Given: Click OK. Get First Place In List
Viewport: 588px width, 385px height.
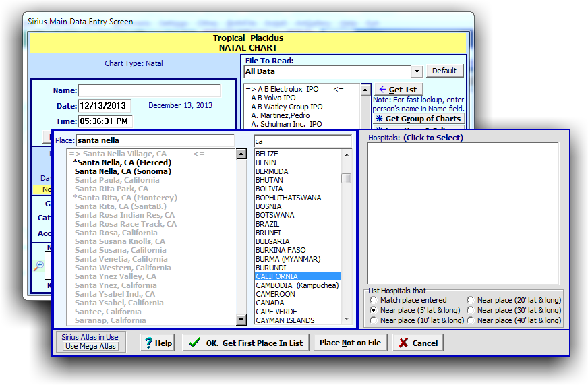Looking at the screenshot, I should 245,343.
